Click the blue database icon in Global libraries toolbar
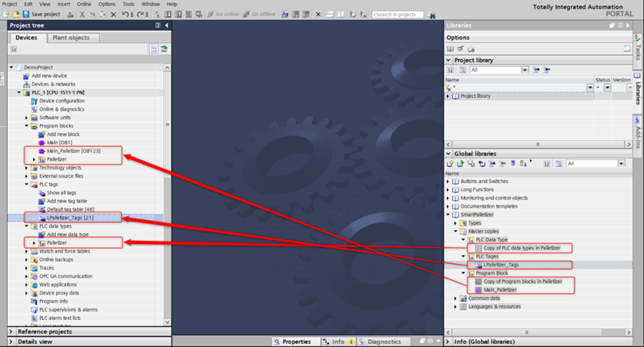 [513, 164]
